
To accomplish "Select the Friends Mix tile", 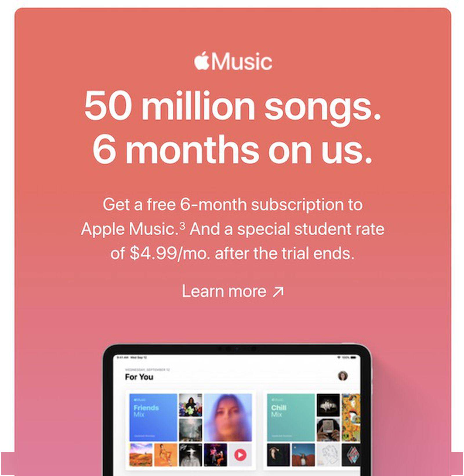I will 153,417.
